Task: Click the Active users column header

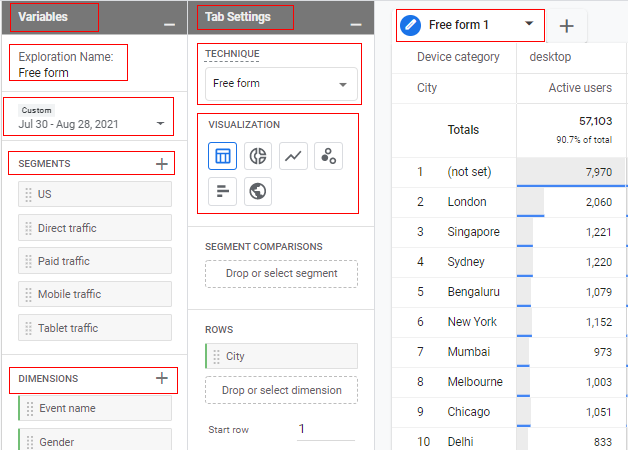Action: tap(580, 88)
